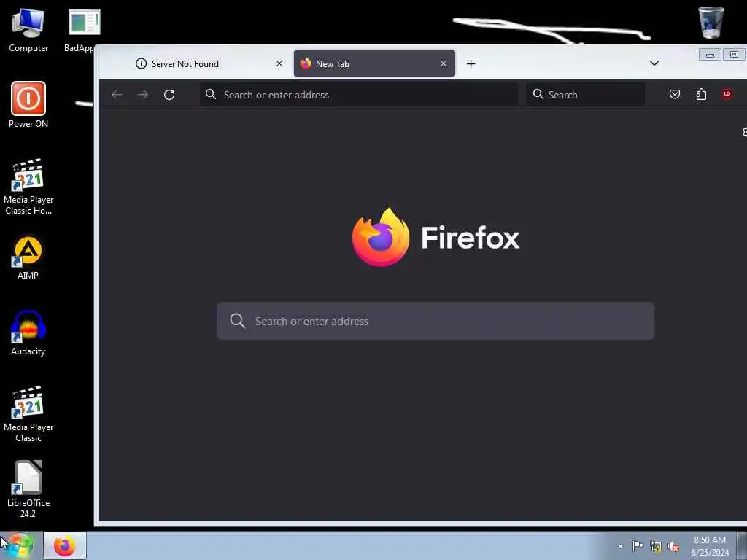Open the BadApp desktop shortcut
Screen dimensions: 747x560
coord(84,31)
